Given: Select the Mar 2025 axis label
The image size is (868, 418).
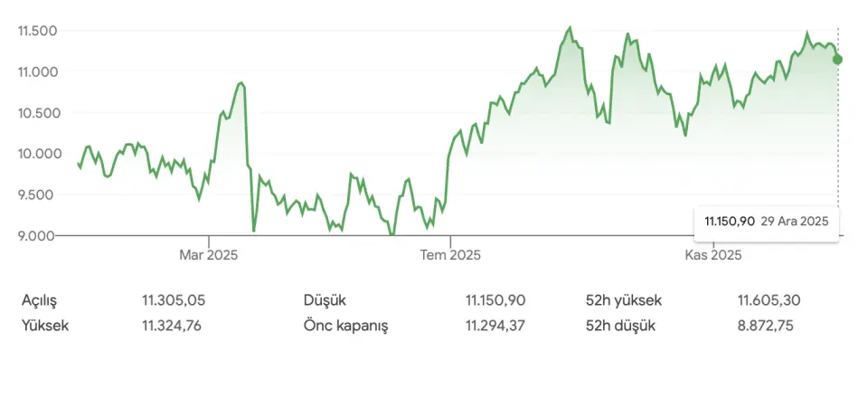Looking at the screenshot, I should point(208,256).
